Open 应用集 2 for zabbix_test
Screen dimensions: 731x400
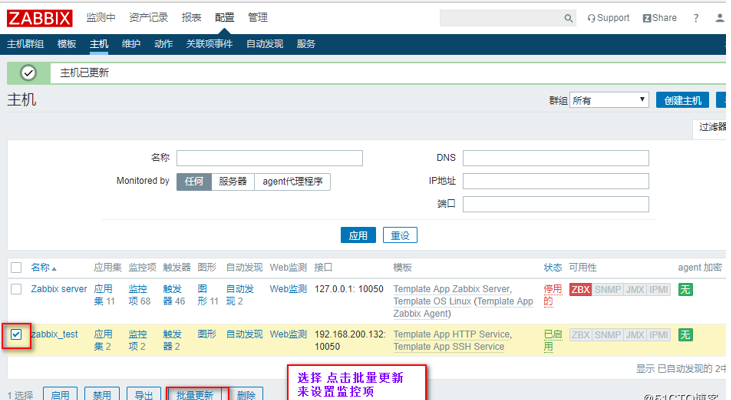pos(103,340)
